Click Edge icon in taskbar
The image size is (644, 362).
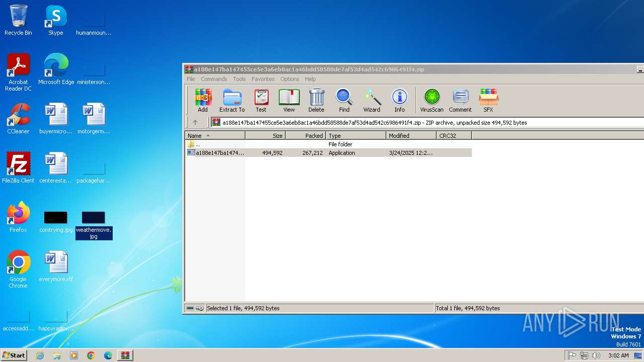(108, 355)
